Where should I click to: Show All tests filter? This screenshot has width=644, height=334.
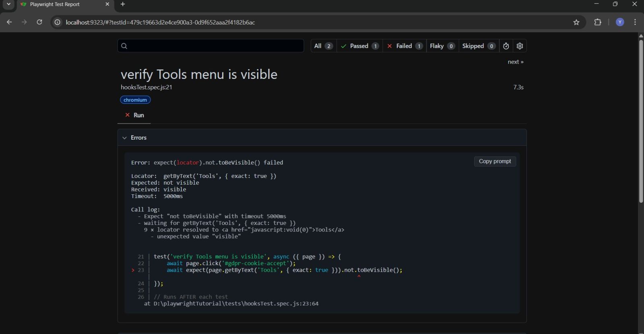coord(323,46)
